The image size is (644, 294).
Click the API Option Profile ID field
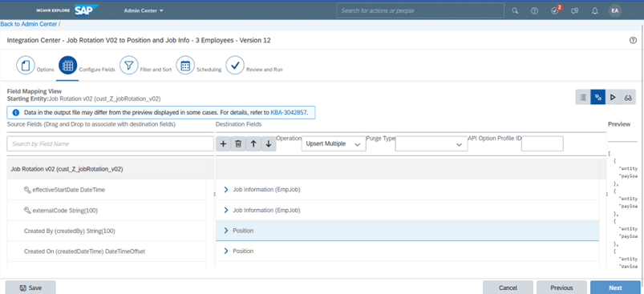point(542,144)
